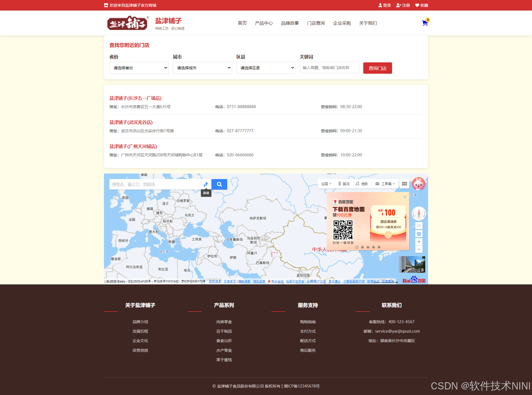Click the map search magnifier button
This screenshot has width=532, height=395.
pos(219,184)
